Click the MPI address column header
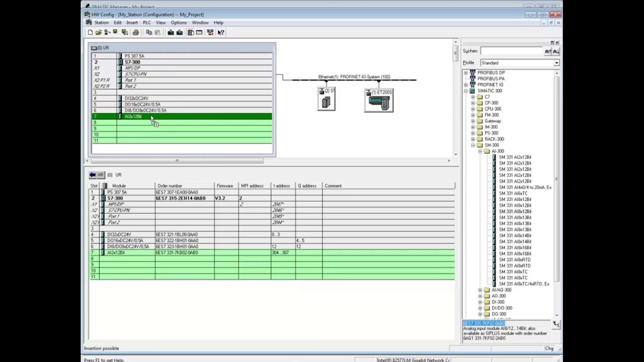Screen dimensions: 644x362 pyautogui.click(x=255, y=186)
